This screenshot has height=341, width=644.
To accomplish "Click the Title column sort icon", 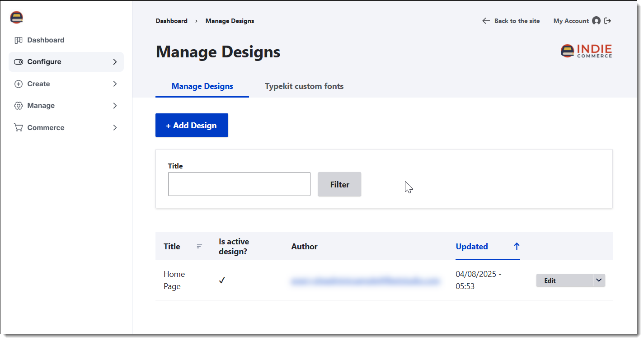I will click(199, 247).
